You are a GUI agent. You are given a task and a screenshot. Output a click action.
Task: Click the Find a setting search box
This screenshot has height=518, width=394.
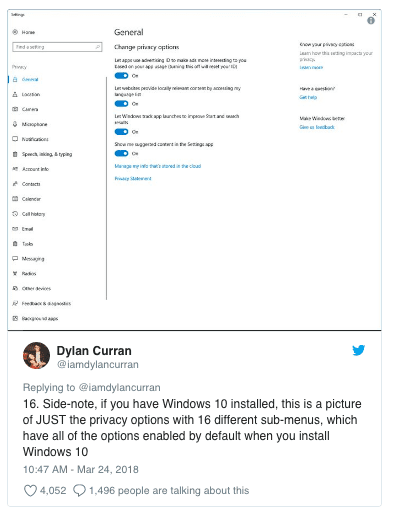[57, 47]
